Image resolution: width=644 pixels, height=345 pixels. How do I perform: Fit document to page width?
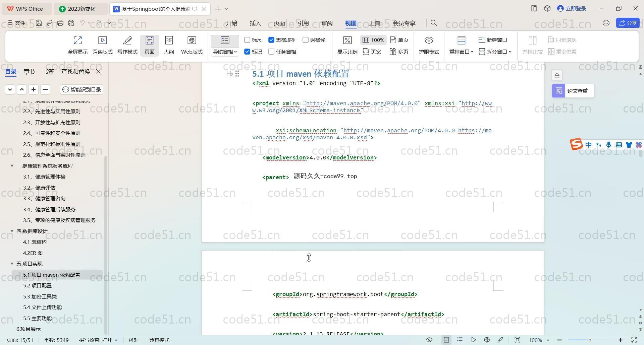click(x=372, y=52)
